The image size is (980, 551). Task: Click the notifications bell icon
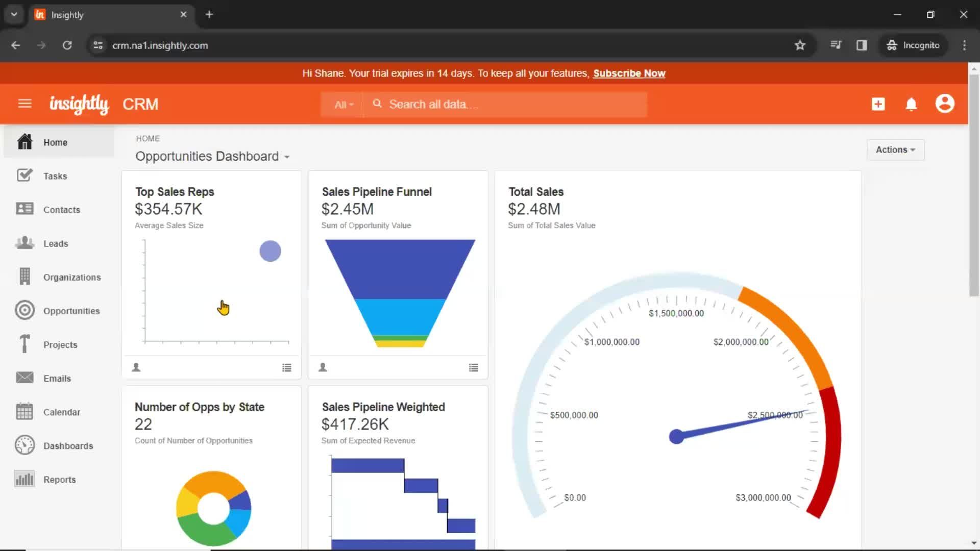tap(911, 104)
